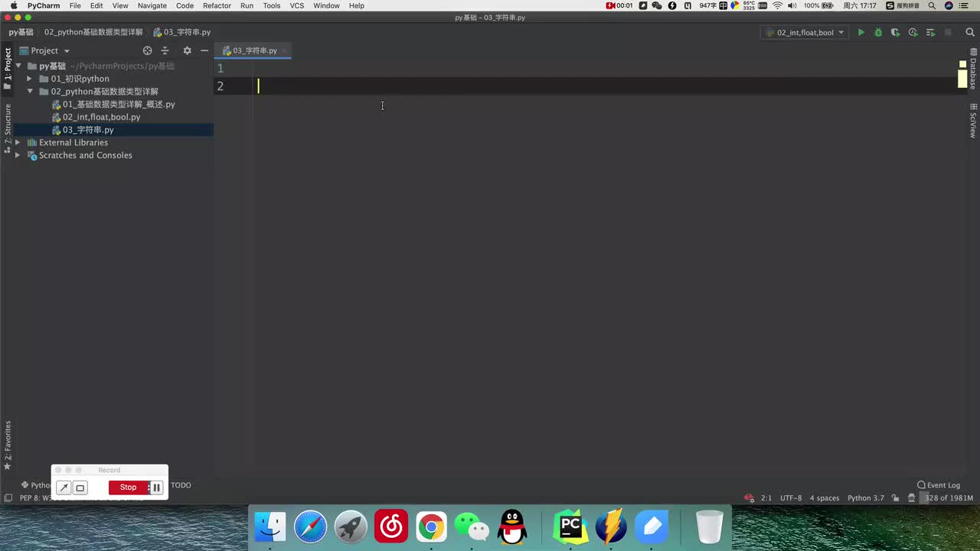Viewport: 980px width, 551px height.
Task: Click the read-only lock icon
Action: 897,498
